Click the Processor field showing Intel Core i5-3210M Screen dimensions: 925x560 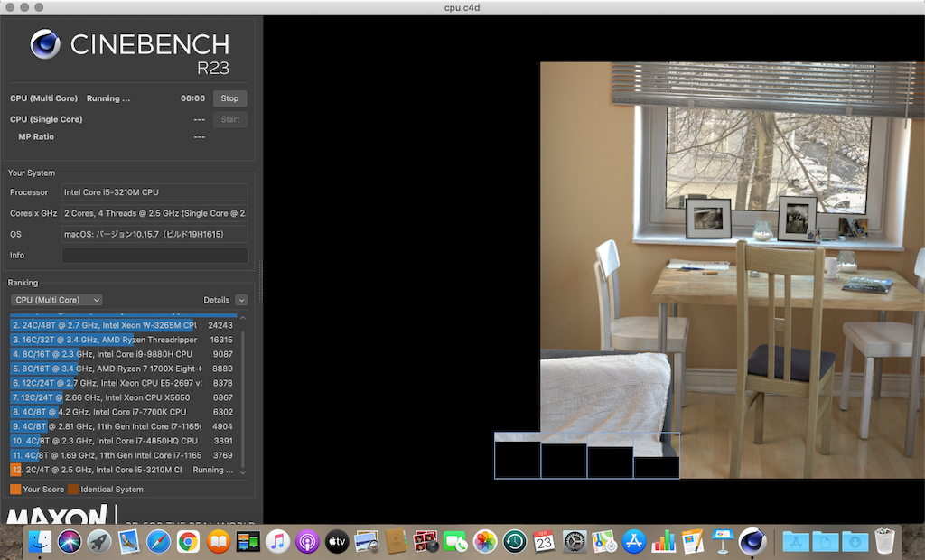(154, 192)
